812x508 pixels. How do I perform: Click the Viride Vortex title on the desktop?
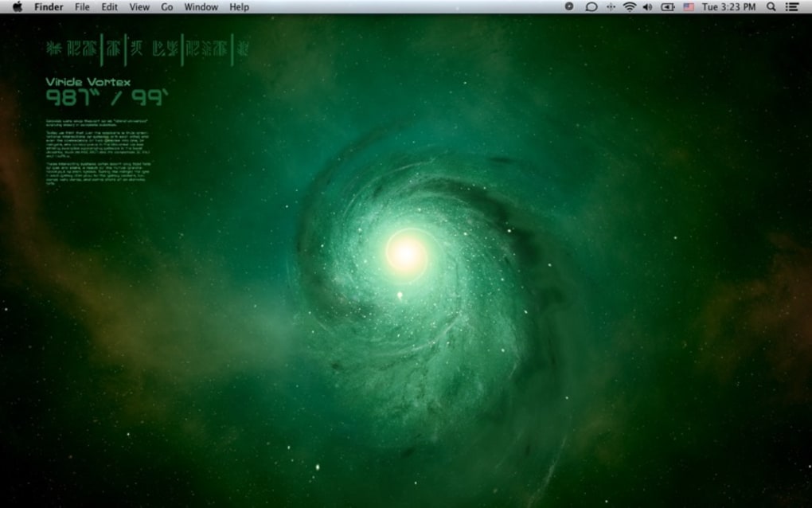coord(88,82)
